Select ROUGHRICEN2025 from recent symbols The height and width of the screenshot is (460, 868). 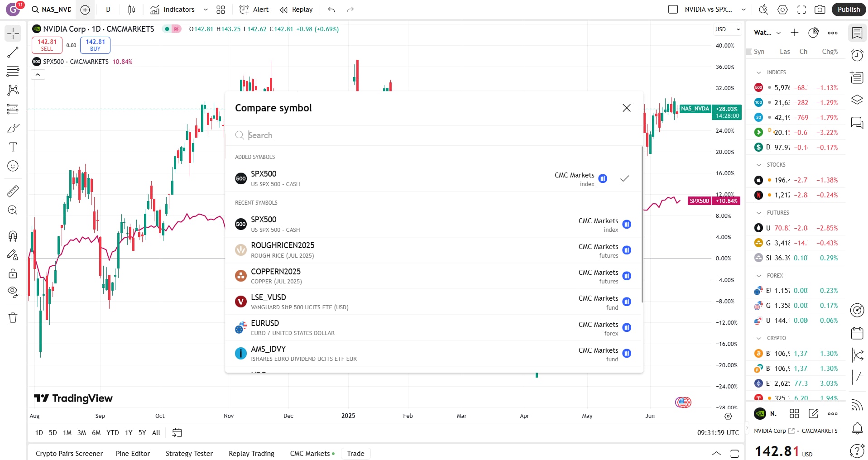[x=434, y=250]
